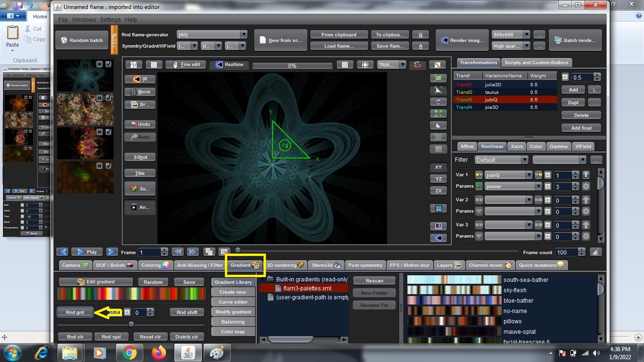Click the rotate triangle icon in right tool column
This screenshot has height=362, width=644.
[438, 102]
